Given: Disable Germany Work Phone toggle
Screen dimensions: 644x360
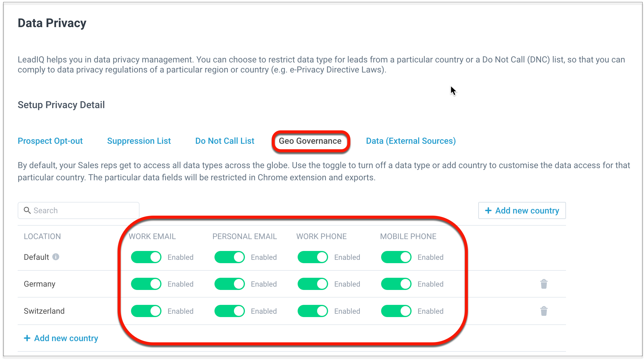Looking at the screenshot, I should coord(313,284).
